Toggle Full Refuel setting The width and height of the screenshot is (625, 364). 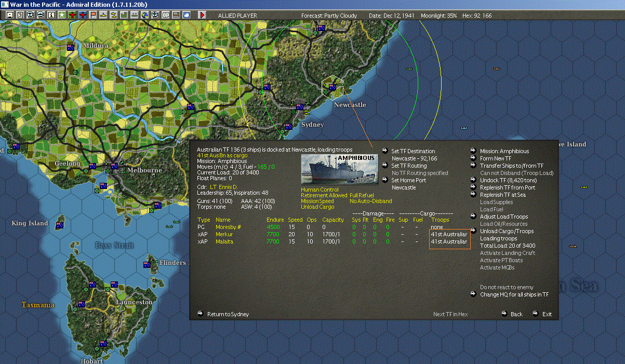[362, 196]
